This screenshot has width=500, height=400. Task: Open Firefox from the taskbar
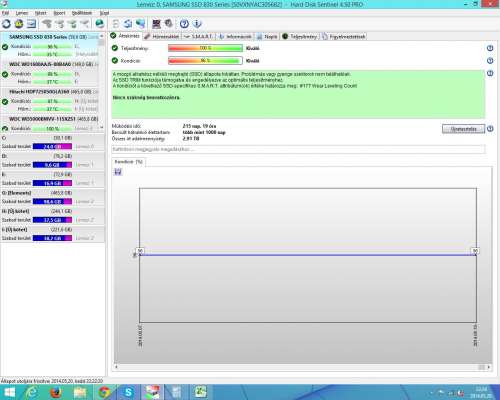coord(56,392)
